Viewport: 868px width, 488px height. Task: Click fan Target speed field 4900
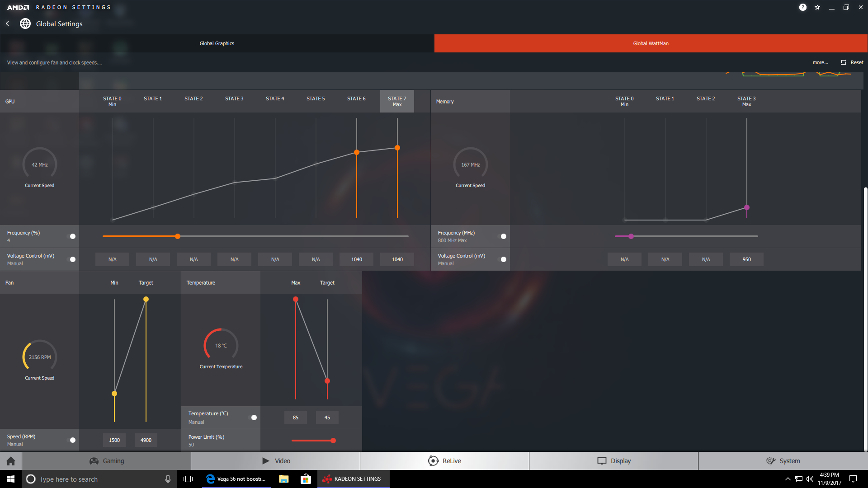coord(146,440)
